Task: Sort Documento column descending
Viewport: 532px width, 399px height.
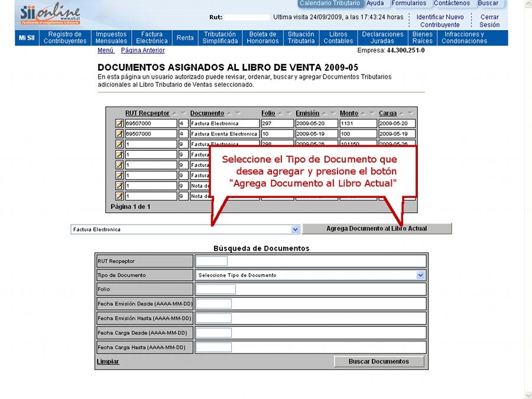Action: (x=238, y=113)
